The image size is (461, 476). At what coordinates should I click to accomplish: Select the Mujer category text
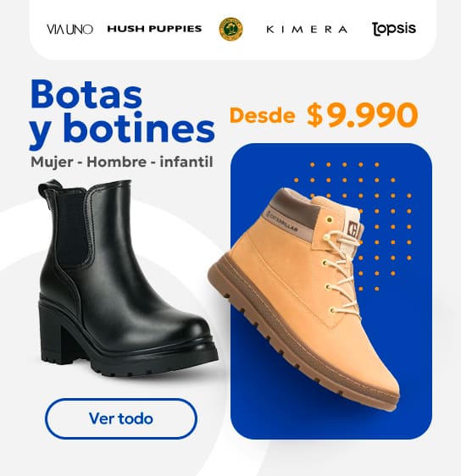[x=52, y=162]
